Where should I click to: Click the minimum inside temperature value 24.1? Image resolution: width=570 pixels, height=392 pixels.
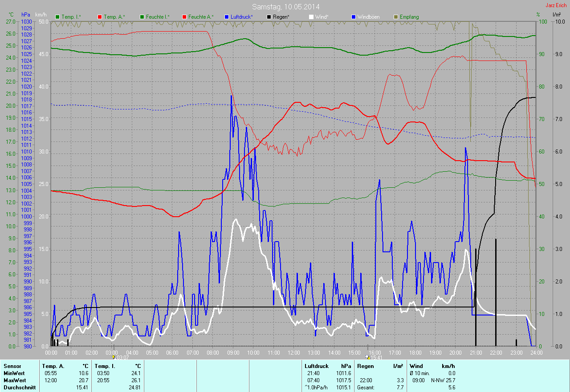[x=135, y=373]
